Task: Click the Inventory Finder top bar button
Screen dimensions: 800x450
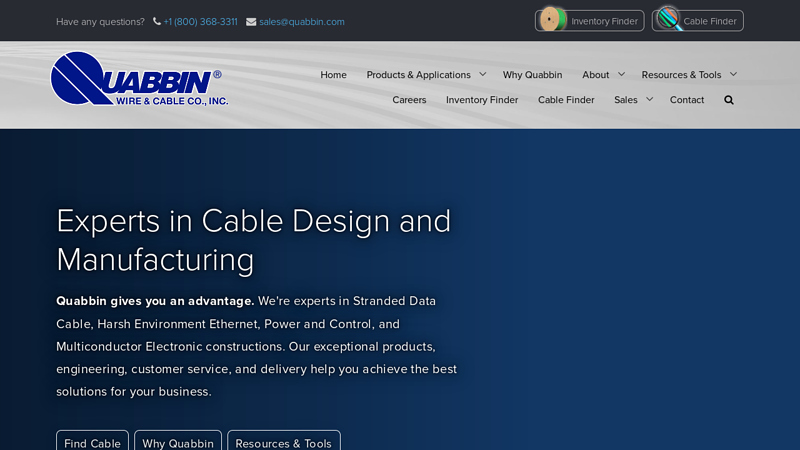Action: pyautogui.click(x=589, y=21)
